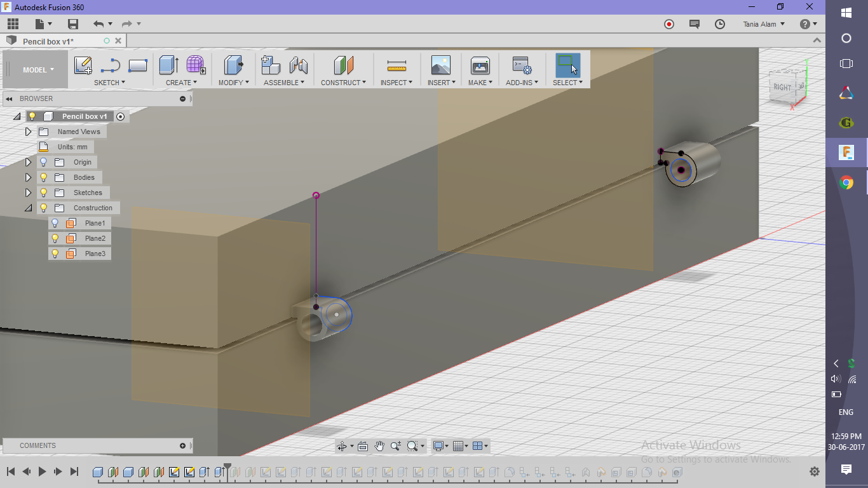Open the job status clock icon
This screenshot has height=488, width=868.
tap(720, 24)
